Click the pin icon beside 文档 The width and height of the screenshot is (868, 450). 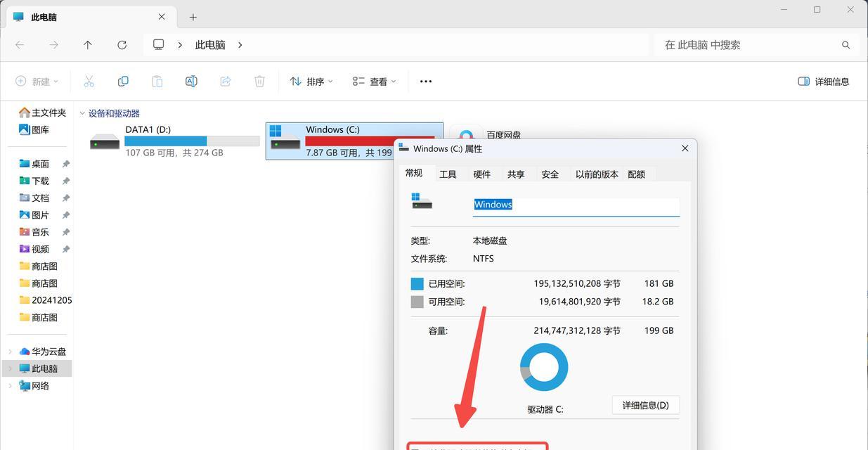(66, 198)
